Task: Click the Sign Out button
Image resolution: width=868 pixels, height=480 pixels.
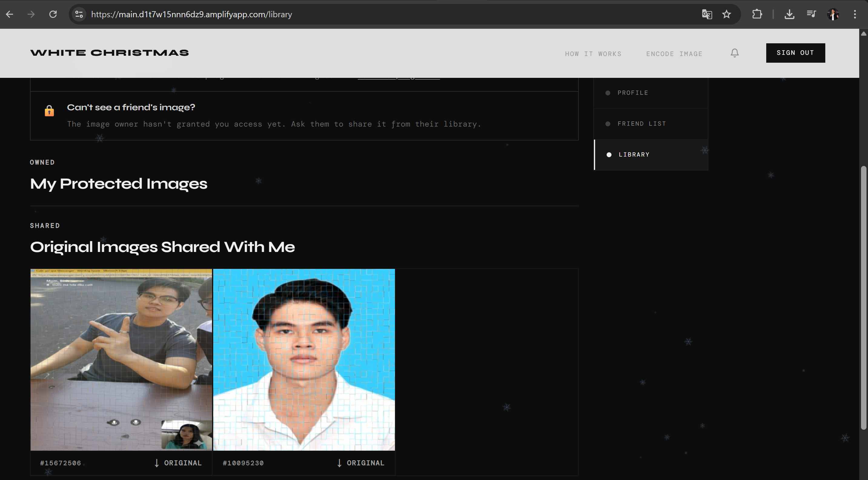Action: point(795,53)
